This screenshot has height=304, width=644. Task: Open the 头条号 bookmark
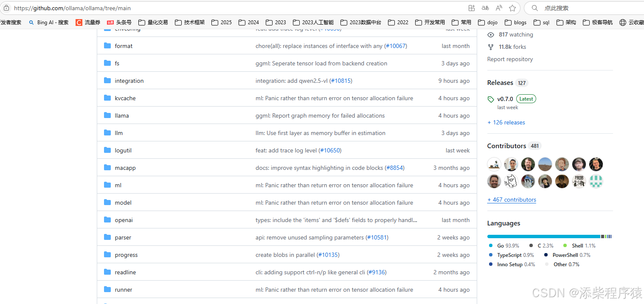pos(119,23)
